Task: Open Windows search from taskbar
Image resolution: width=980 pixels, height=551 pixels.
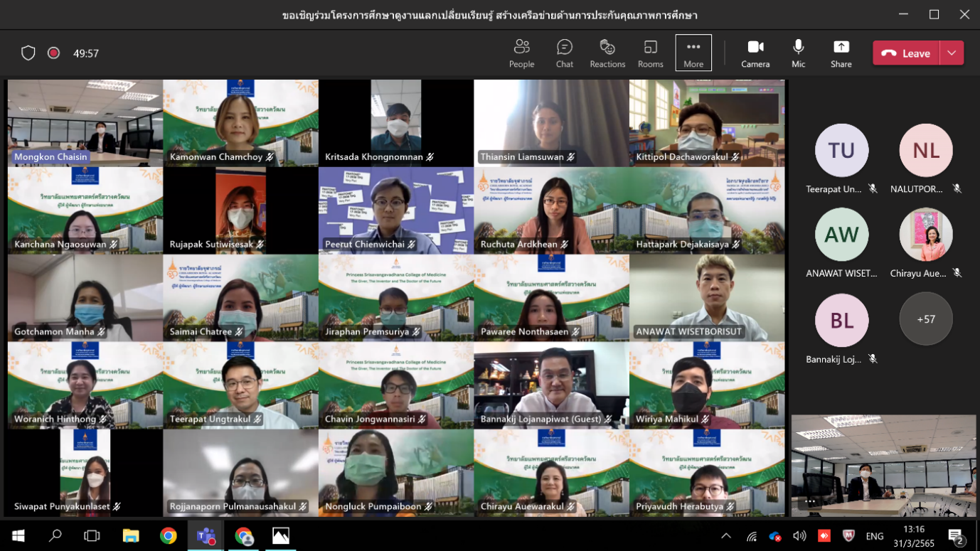Action: pos(55,535)
